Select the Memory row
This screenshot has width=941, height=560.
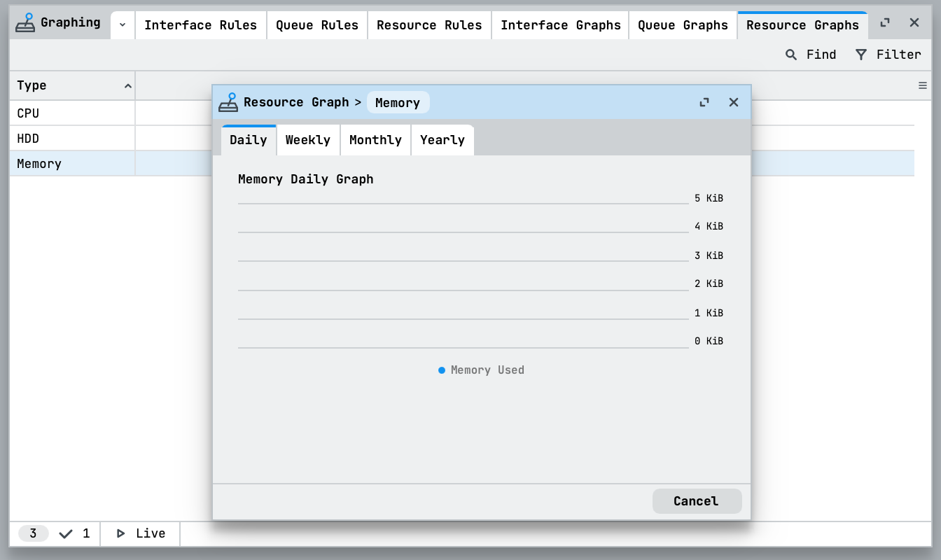coord(462,164)
